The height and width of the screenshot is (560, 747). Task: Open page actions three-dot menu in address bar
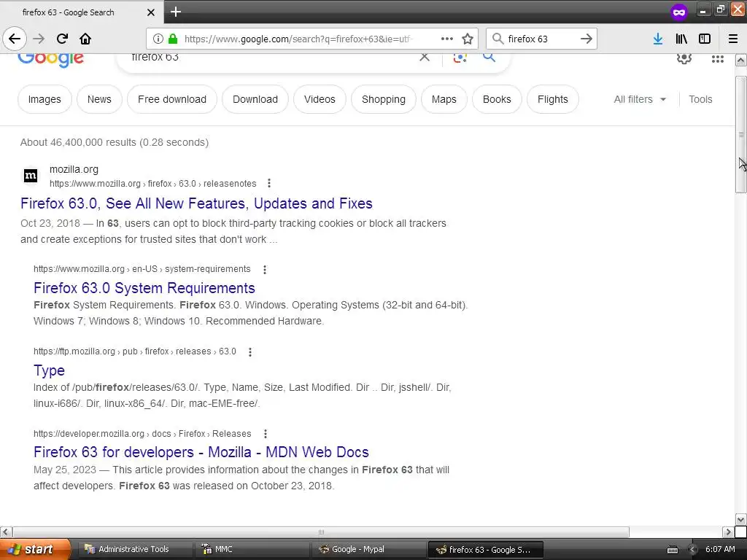coord(447,39)
